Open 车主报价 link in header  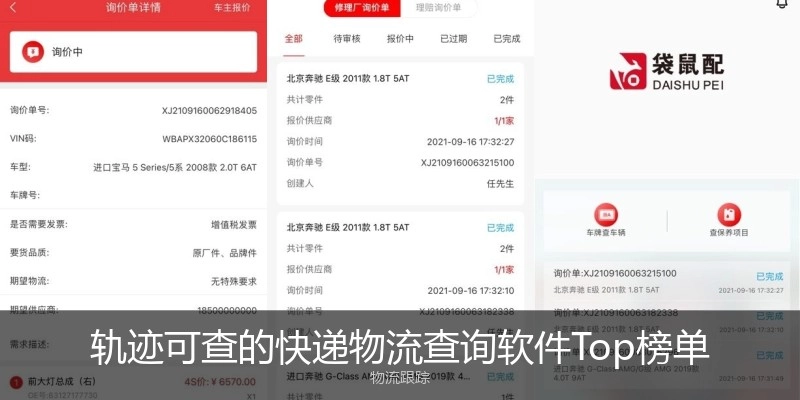click(232, 8)
